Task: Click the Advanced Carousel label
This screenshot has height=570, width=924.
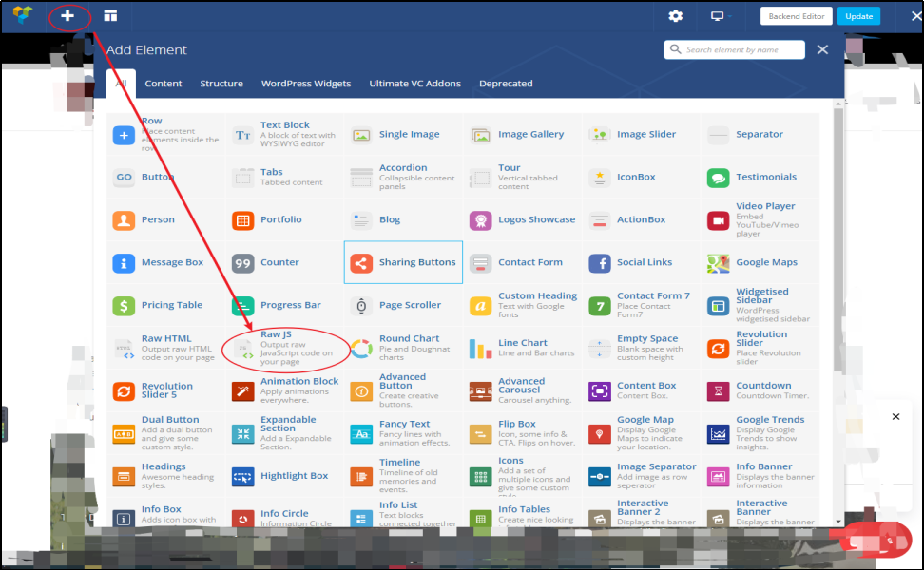Action: 522,386
